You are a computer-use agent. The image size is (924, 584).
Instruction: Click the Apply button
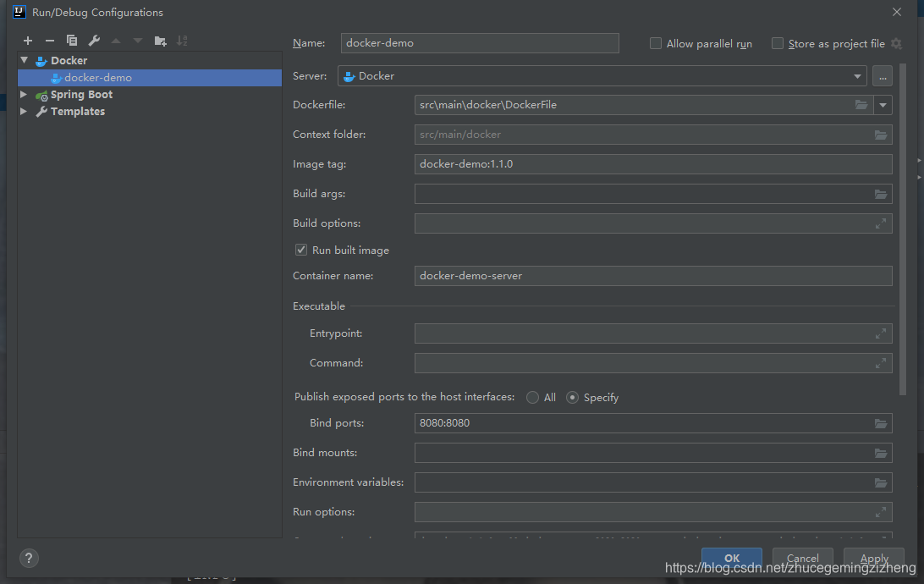coord(874,558)
